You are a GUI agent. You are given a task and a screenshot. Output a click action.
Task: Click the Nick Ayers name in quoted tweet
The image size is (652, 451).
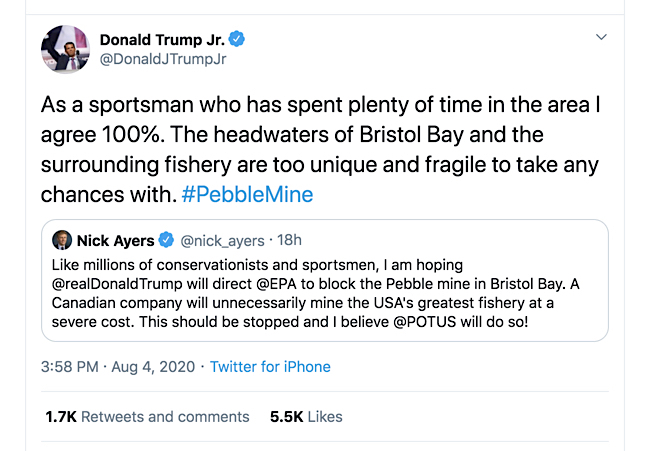[116, 240]
